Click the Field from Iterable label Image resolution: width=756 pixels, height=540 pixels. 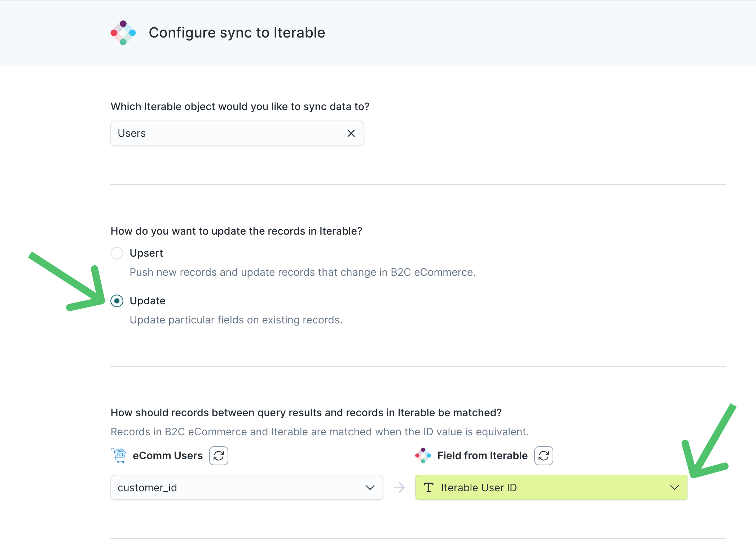[482, 455]
